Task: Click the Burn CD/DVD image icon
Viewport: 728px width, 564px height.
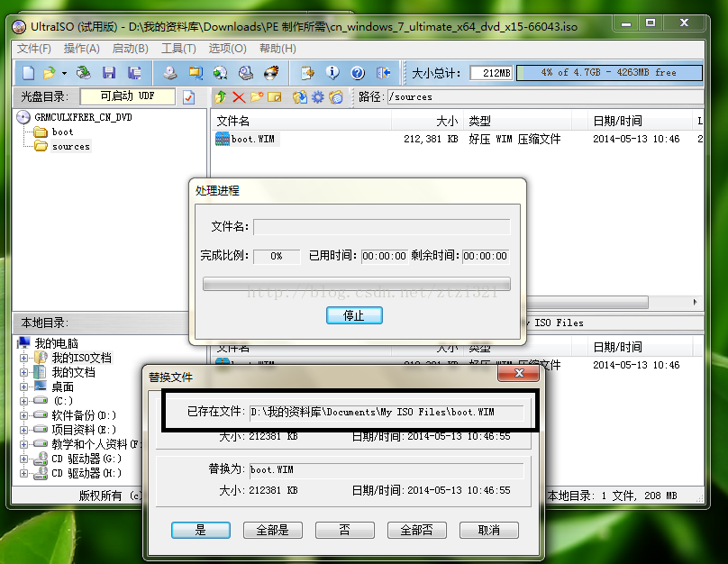Action: click(271, 73)
